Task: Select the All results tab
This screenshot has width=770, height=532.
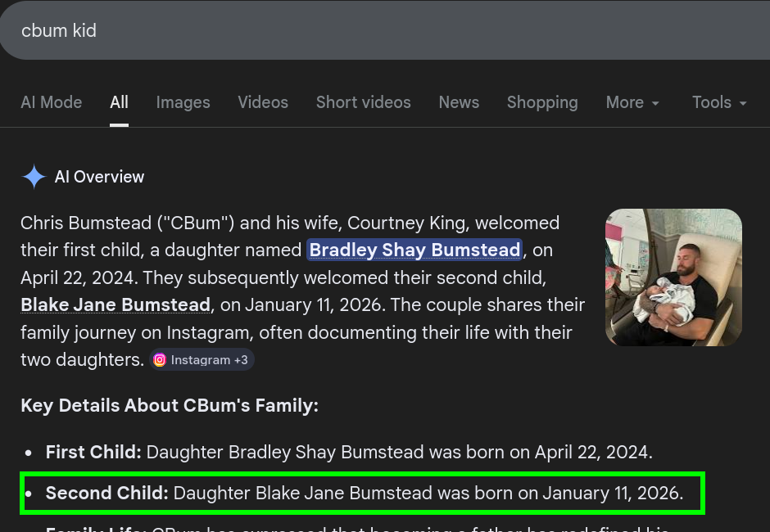Action: tap(119, 102)
